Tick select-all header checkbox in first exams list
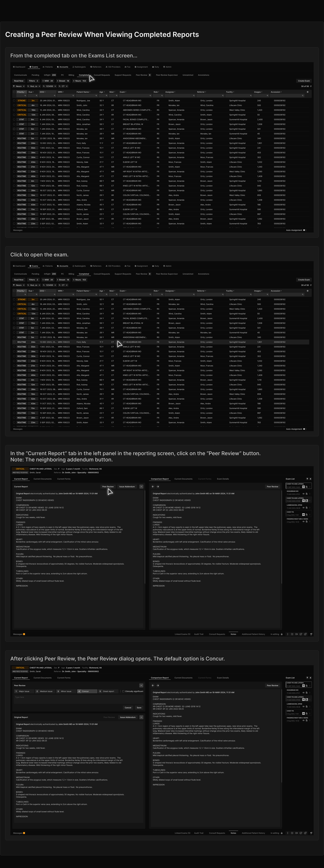 (14, 92)
